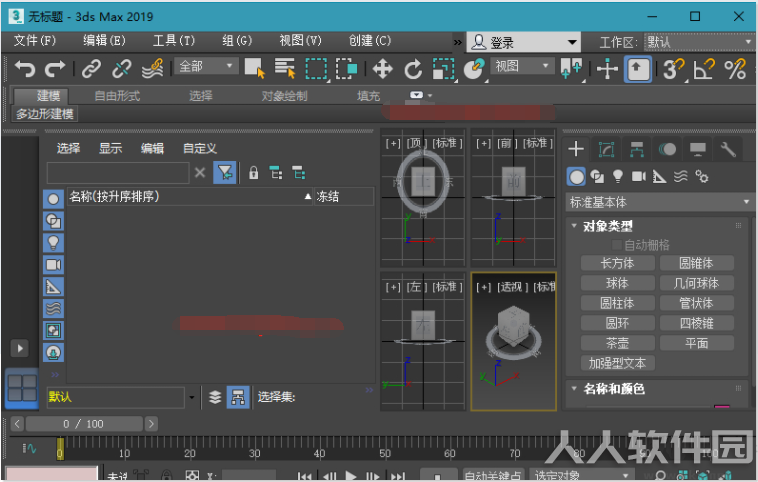Select the Cameras create category icon
758x482 pixels.
pos(639,176)
